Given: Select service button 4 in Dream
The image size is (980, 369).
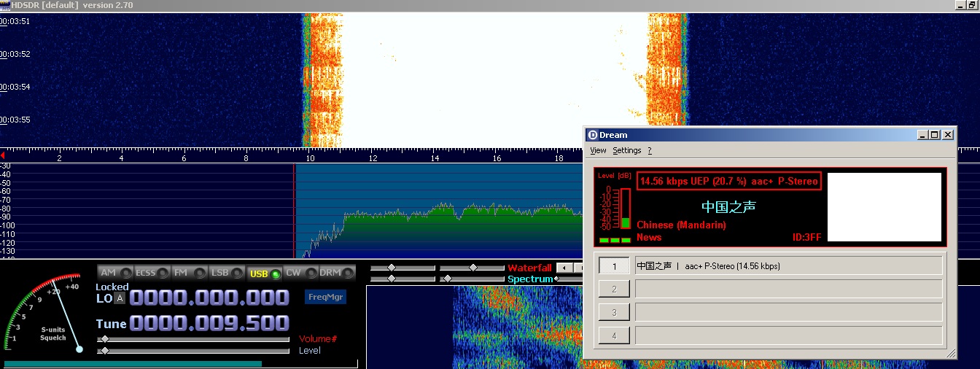Looking at the screenshot, I should pyautogui.click(x=614, y=335).
